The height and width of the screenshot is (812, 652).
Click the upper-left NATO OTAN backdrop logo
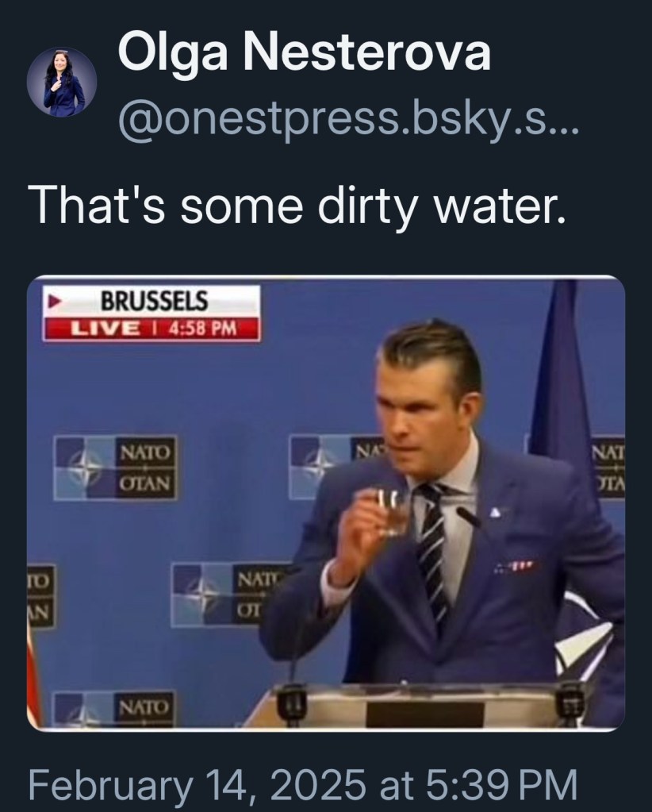coord(117,468)
